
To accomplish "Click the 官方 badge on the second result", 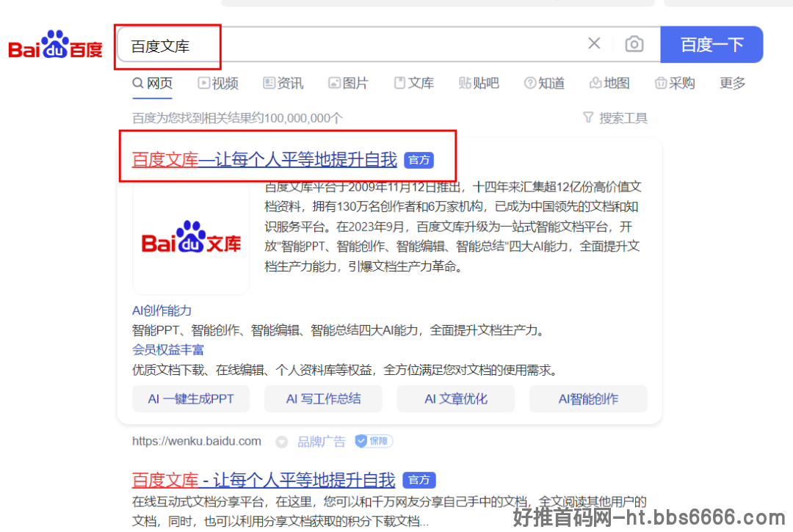I will (419, 480).
